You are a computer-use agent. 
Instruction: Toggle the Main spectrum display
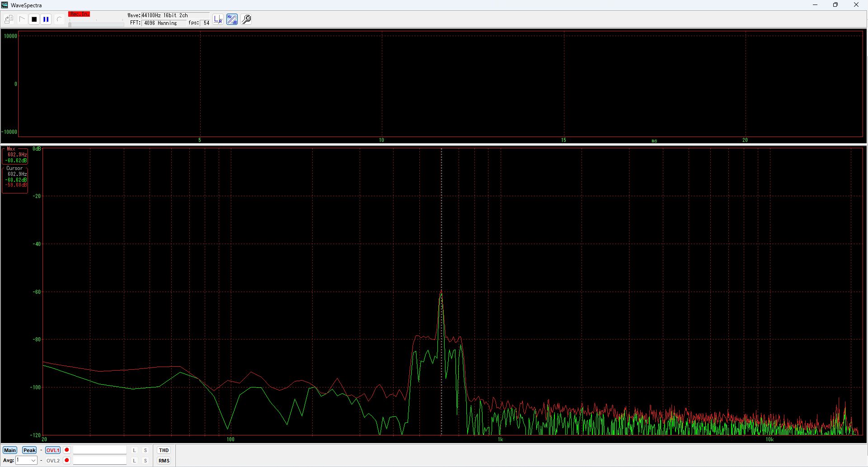[x=9, y=450]
